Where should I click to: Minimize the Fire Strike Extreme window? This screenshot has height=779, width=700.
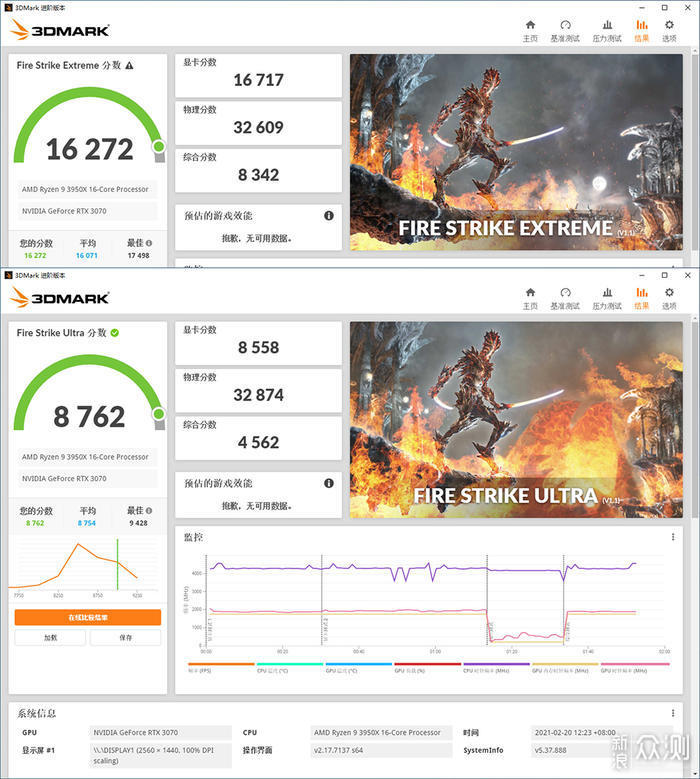click(x=642, y=7)
